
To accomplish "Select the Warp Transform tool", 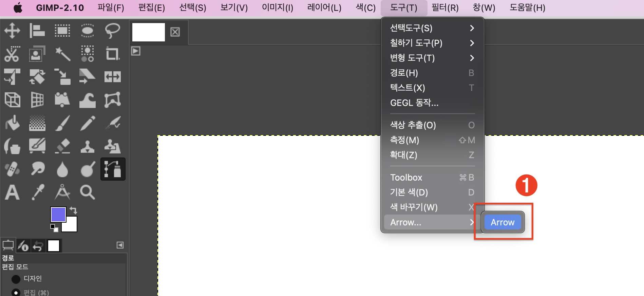I will click(x=88, y=100).
